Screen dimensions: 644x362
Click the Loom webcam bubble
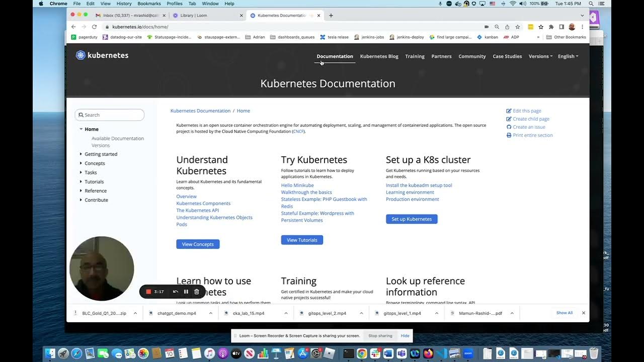pyautogui.click(x=102, y=268)
